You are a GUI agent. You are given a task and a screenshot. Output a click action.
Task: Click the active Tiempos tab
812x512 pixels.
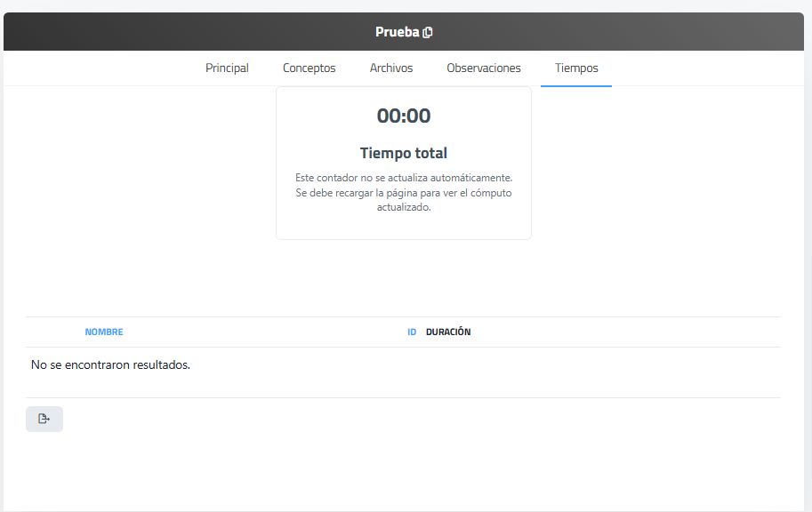point(576,68)
